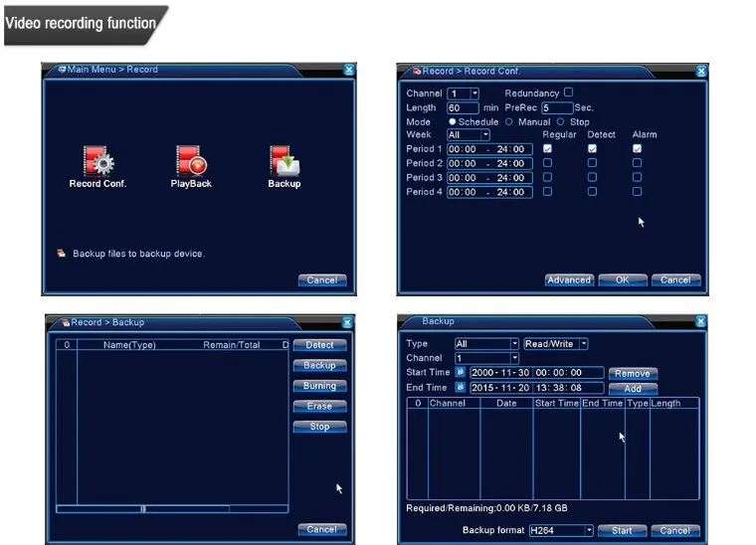Close the Record > Backup window
756x545 pixels.
click(x=347, y=323)
